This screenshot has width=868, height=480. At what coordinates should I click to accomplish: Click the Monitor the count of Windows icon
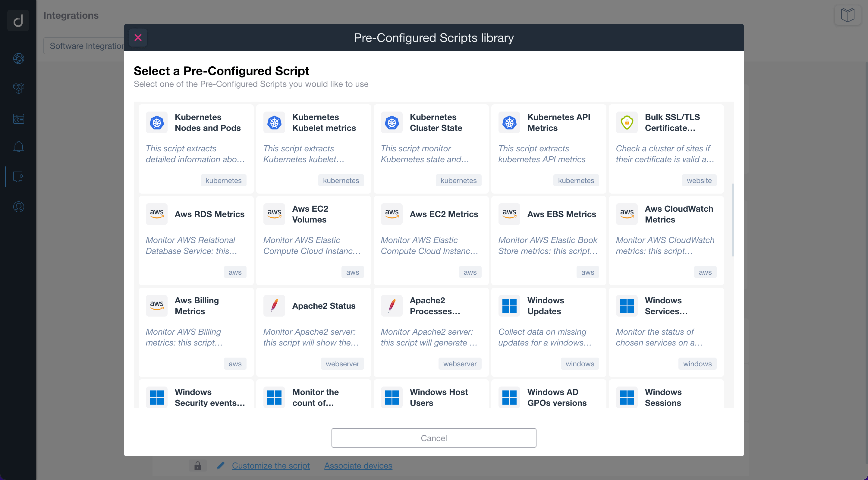(274, 397)
